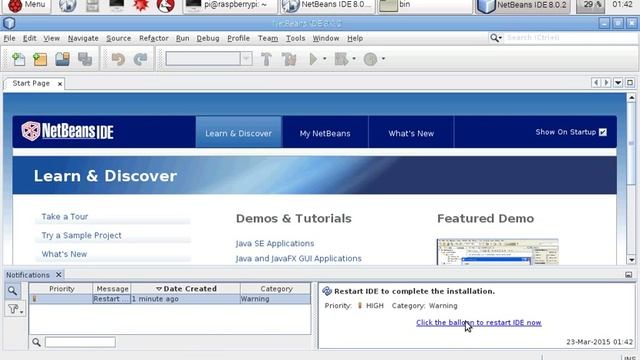Open the Refactor menu
Screen dimensions: 640x360
tap(153, 38)
